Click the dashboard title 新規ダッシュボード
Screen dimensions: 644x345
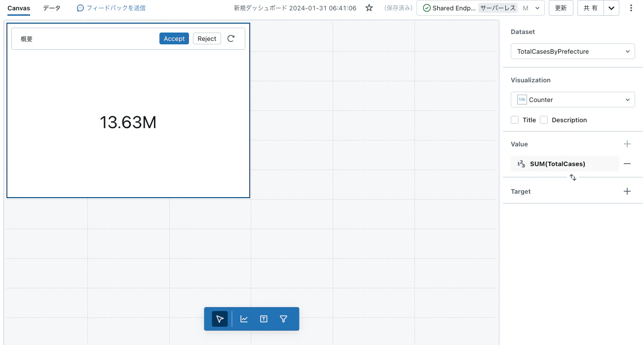295,8
